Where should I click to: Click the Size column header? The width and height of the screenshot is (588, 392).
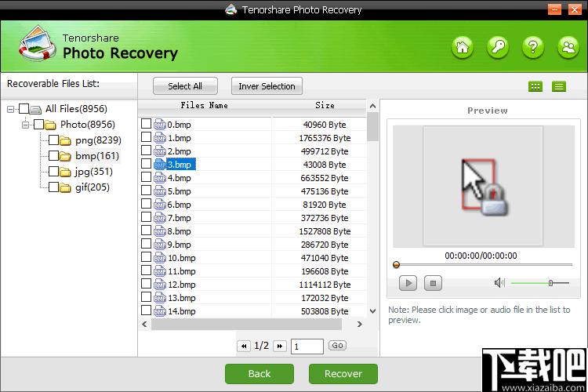click(325, 105)
